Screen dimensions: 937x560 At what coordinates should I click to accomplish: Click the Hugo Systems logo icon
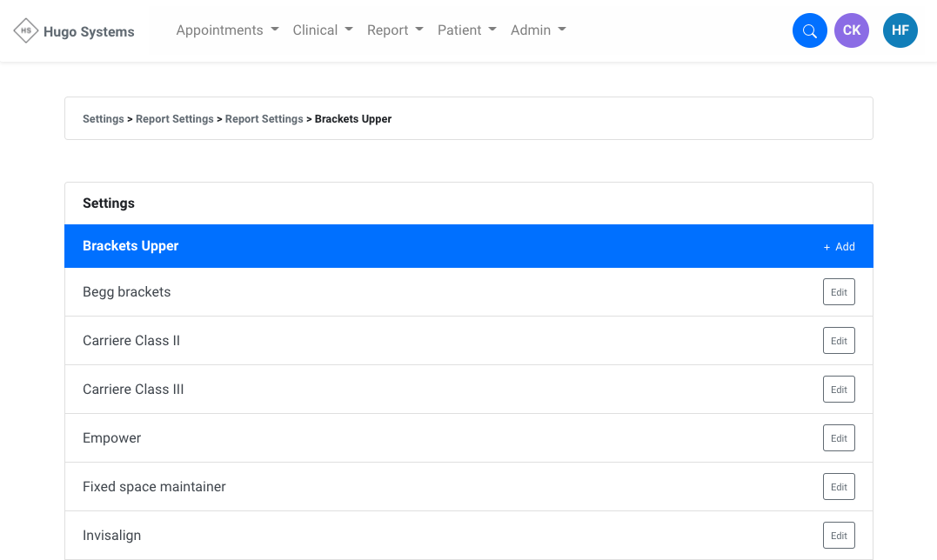(x=25, y=31)
